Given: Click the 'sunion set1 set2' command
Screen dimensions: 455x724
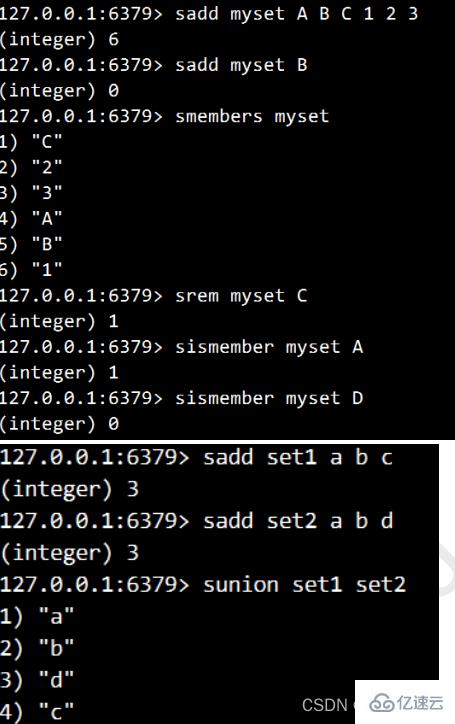Looking at the screenshot, I should click(x=304, y=585).
